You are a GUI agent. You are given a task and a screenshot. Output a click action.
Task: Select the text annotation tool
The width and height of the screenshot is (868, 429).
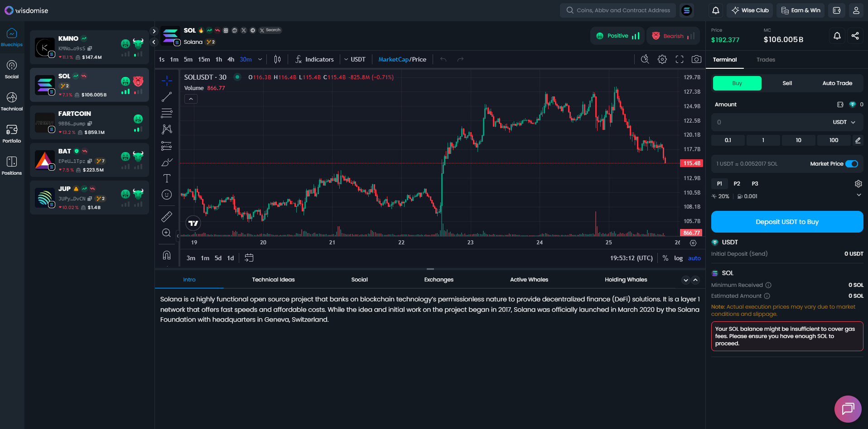click(167, 178)
